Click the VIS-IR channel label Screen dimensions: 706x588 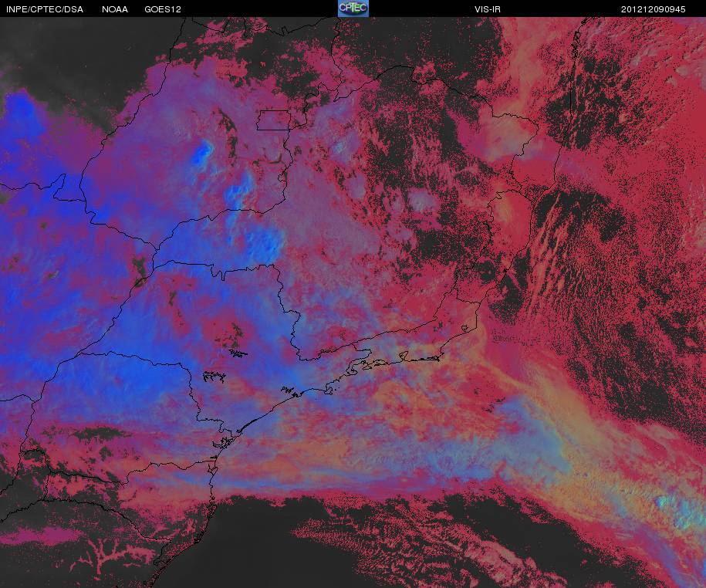tap(488, 9)
